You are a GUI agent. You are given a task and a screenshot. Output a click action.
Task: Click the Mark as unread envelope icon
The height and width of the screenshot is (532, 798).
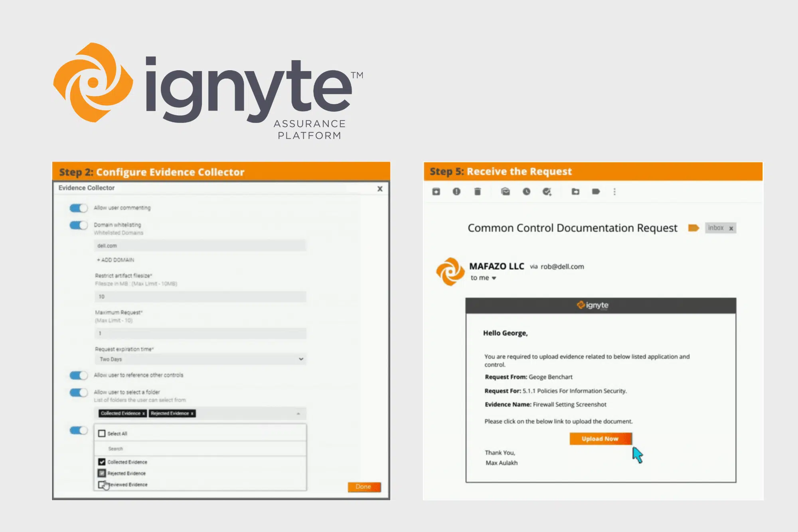tap(506, 192)
